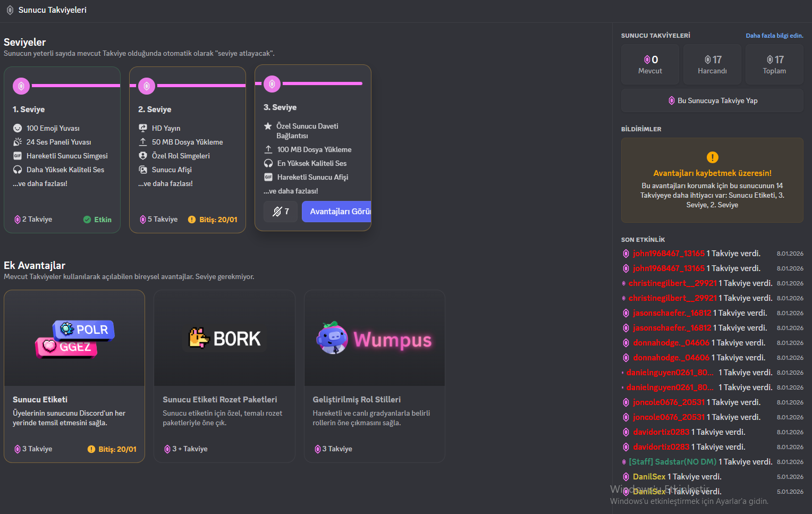Click the boost icon beside [Staff] Sadstar(NO DM)
The height and width of the screenshot is (514, 812).
point(624,462)
